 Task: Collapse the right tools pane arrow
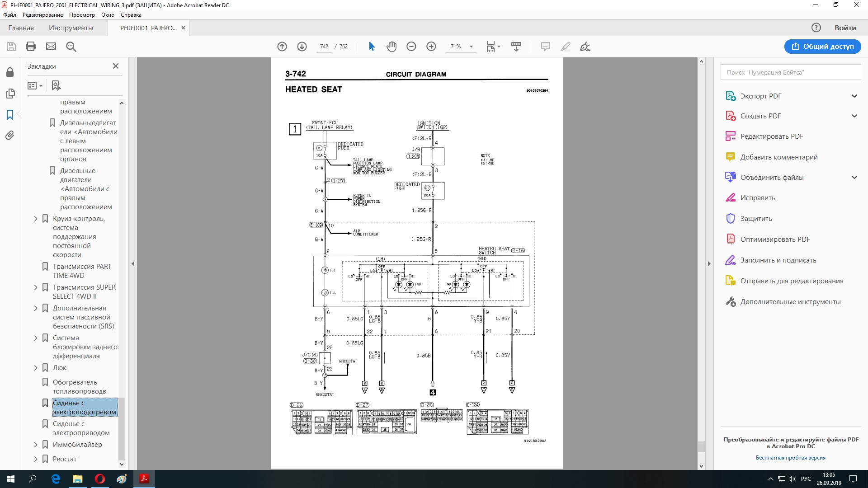(709, 263)
